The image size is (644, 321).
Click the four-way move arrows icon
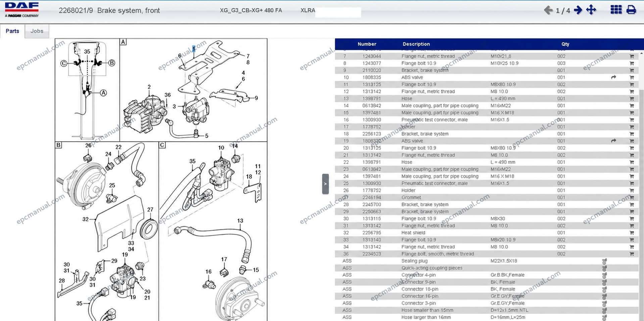(x=591, y=10)
